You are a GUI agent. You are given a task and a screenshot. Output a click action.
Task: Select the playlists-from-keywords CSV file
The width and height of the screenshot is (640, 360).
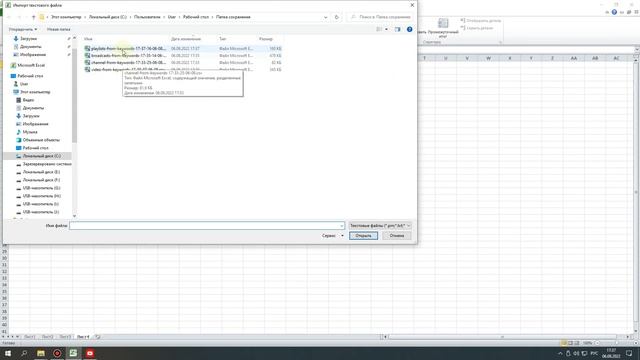(x=183, y=48)
